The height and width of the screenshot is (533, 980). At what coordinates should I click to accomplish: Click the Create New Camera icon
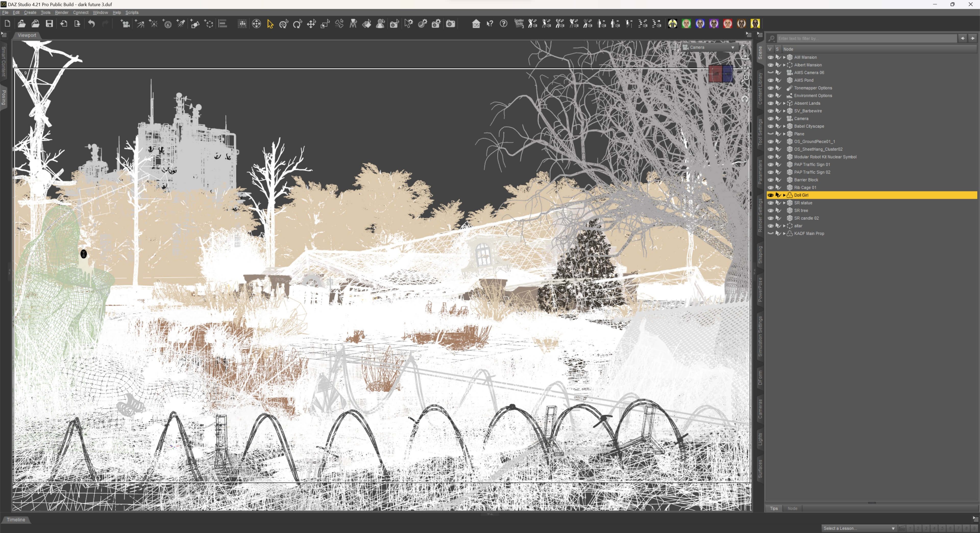[x=125, y=23]
